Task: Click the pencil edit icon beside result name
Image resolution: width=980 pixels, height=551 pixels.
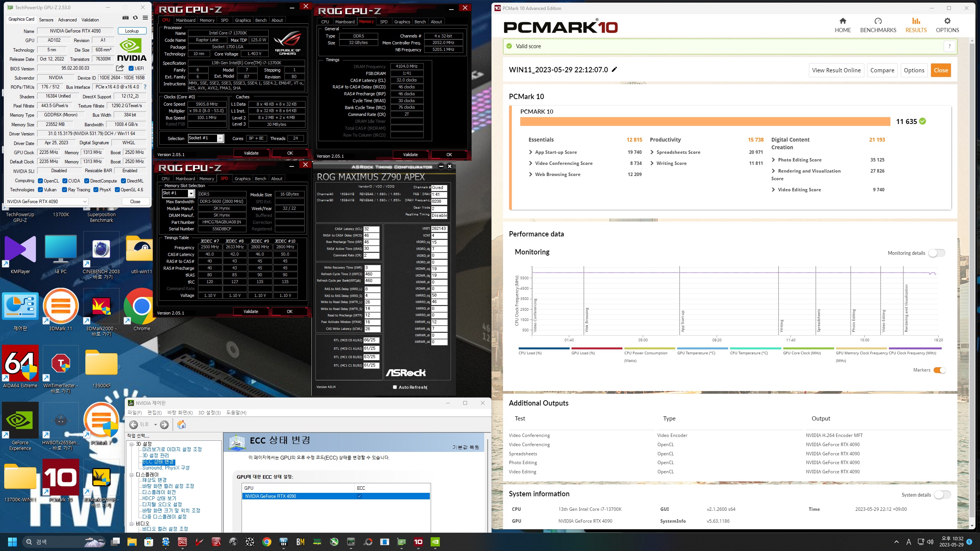Action: (x=614, y=69)
